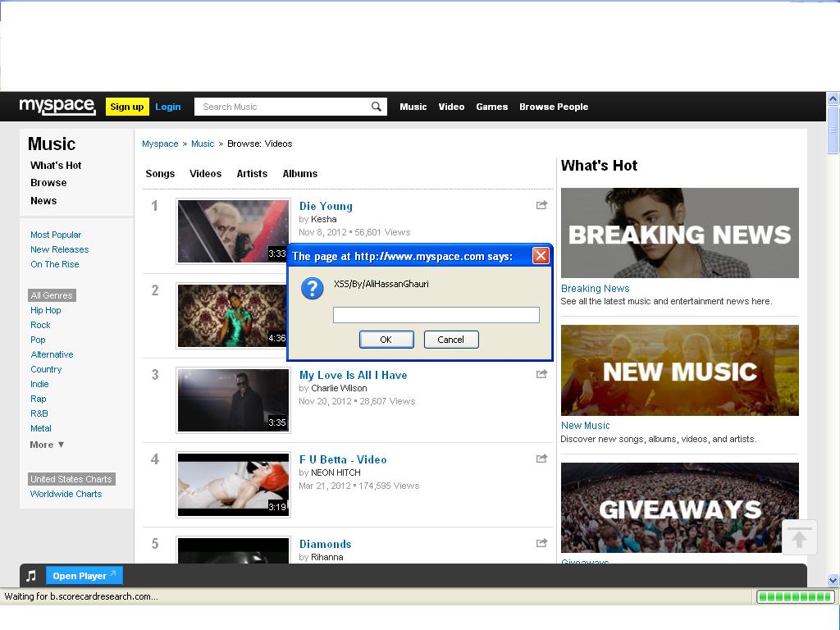The height and width of the screenshot is (630, 840).
Task: Switch to the Videos tab
Action: (205, 174)
